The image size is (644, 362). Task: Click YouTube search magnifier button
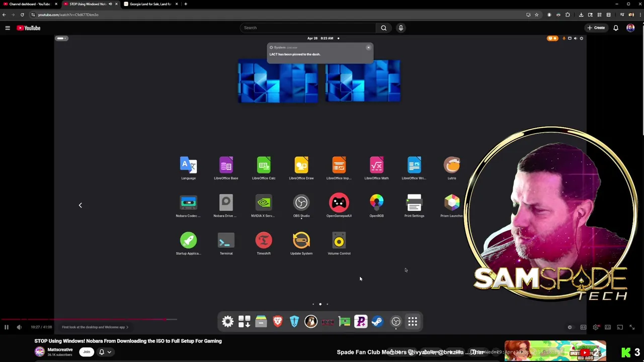(383, 28)
